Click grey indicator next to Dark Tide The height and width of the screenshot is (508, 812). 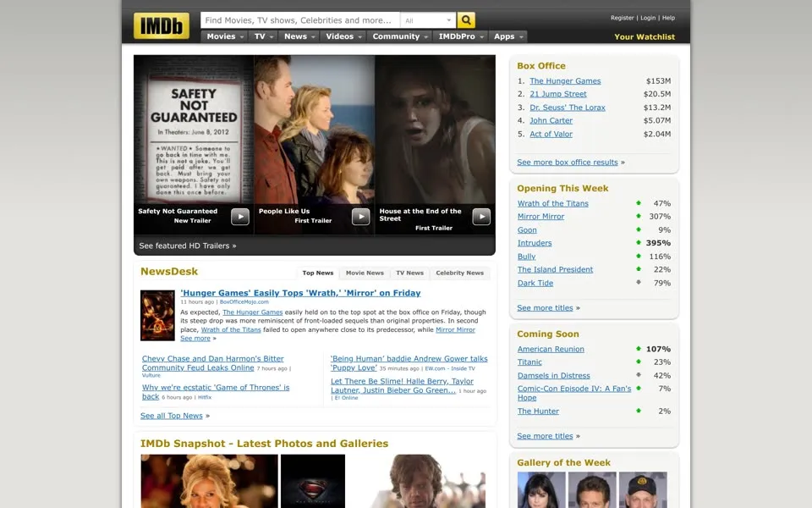tap(639, 282)
